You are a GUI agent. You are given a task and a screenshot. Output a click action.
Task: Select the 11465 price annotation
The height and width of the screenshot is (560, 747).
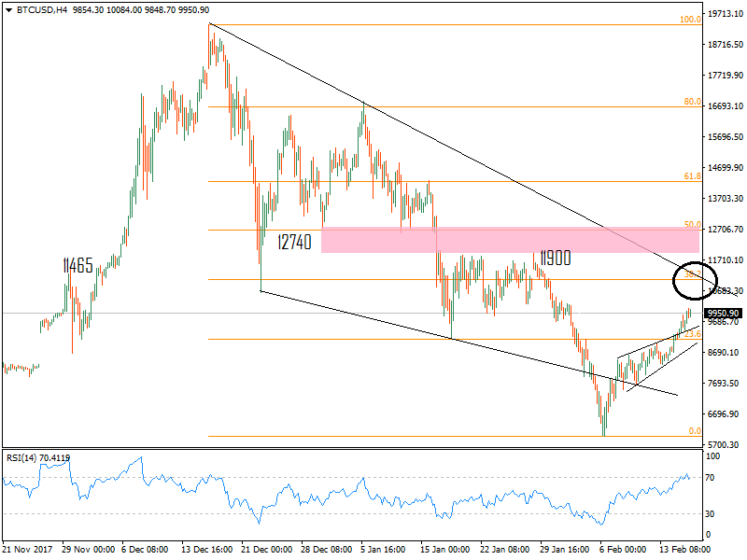pyautogui.click(x=78, y=265)
